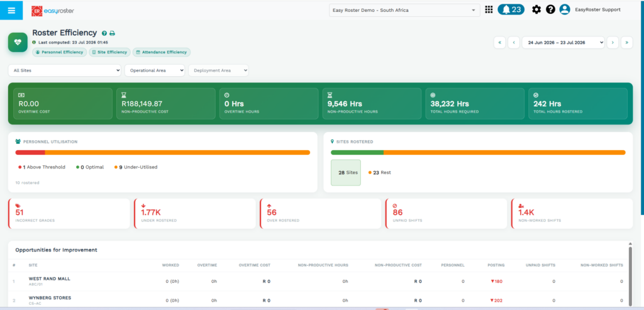This screenshot has height=310, width=644.
Task: Open the Under Rostered 1.77K card
Action: [x=195, y=214]
